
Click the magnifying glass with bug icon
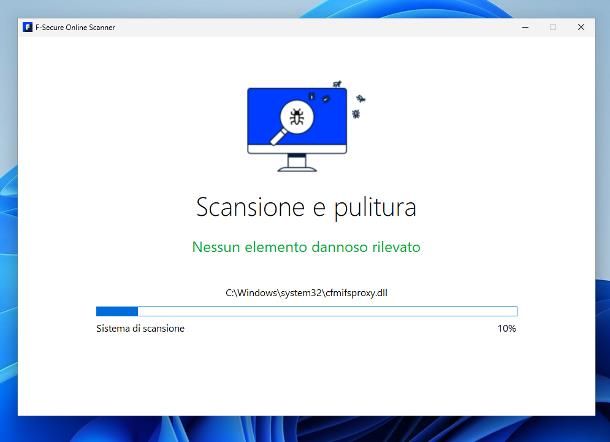click(293, 122)
